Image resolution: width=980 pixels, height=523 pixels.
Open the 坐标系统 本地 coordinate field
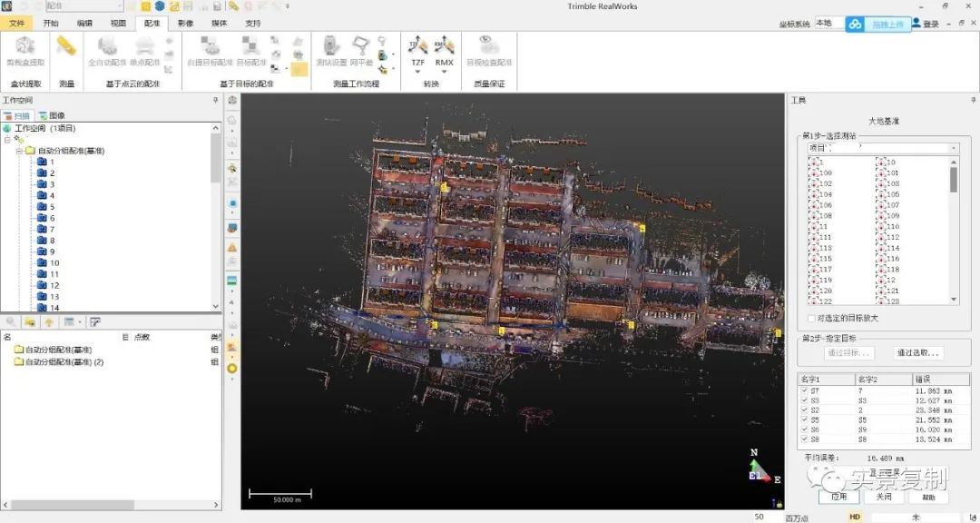point(829,24)
